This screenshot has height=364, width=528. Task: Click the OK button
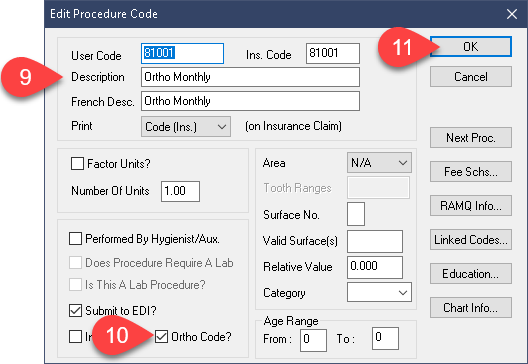(470, 46)
